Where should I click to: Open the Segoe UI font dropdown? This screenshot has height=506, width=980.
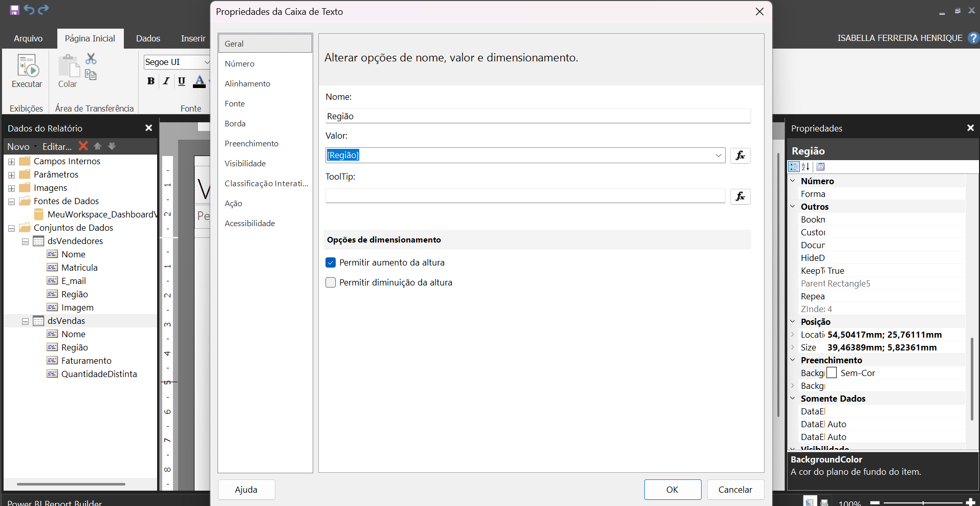207,62
